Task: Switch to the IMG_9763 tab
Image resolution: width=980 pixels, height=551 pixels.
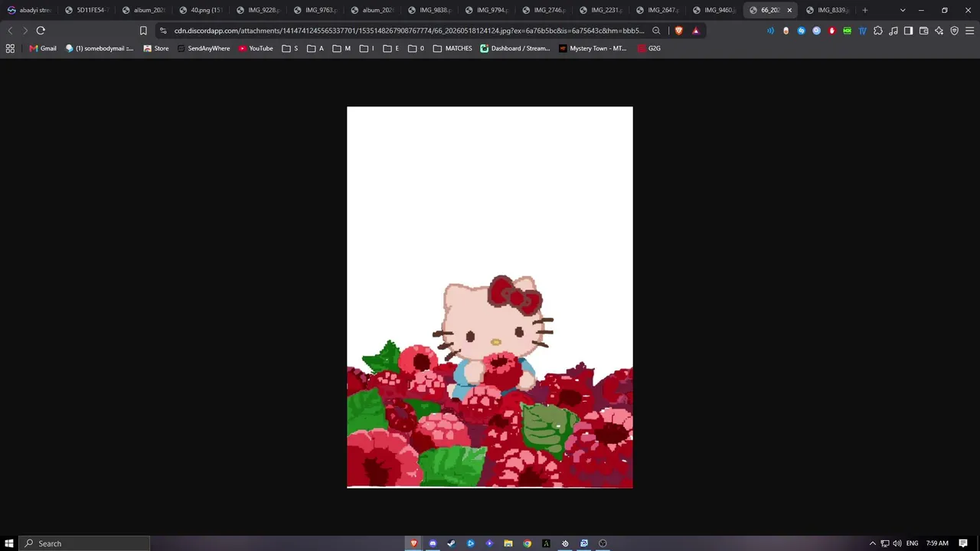Action: pos(315,10)
